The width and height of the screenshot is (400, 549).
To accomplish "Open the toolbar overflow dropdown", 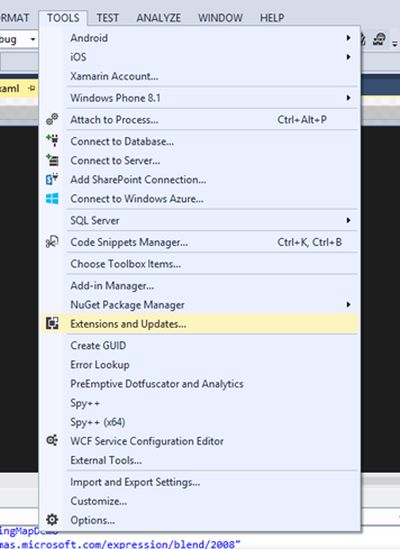I will [395, 44].
